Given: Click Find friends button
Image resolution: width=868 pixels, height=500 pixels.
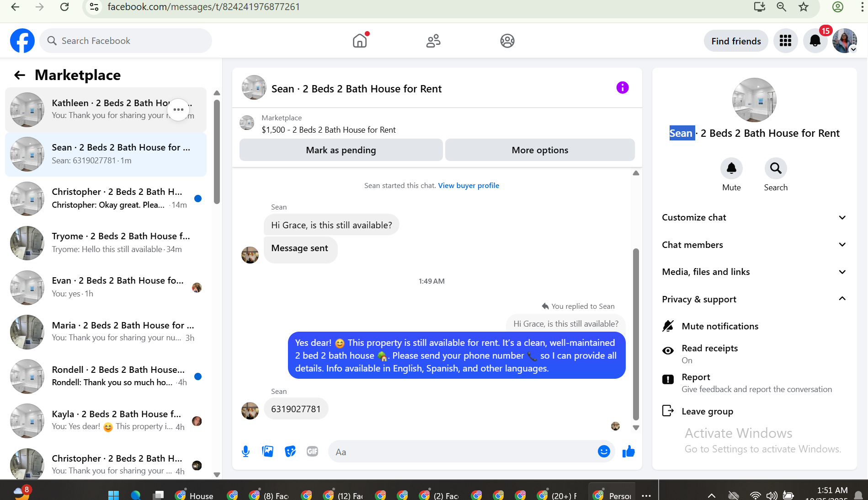Looking at the screenshot, I should point(736,41).
